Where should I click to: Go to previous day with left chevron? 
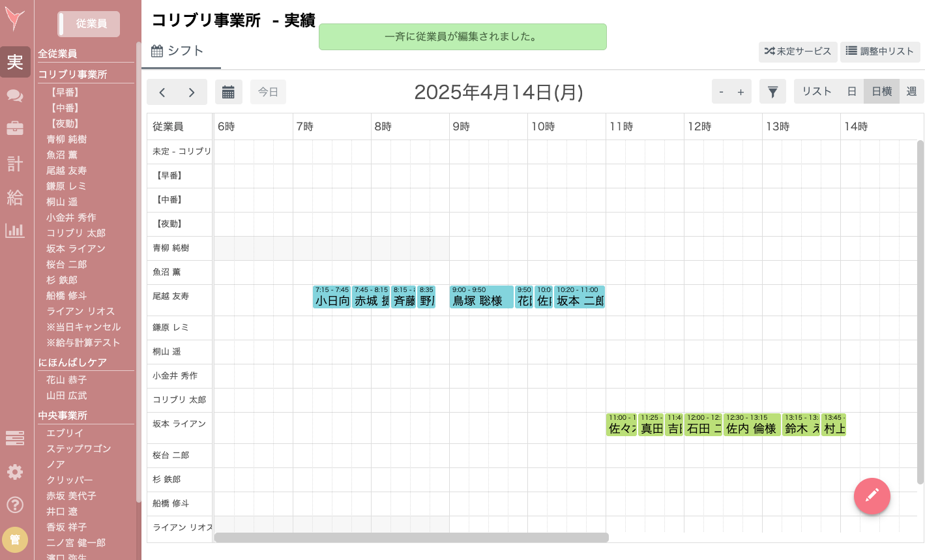tap(162, 92)
